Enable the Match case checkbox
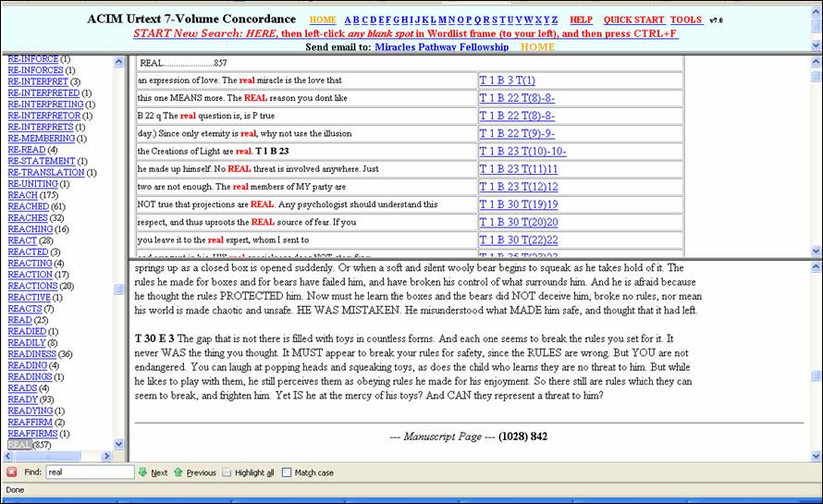 point(287,473)
